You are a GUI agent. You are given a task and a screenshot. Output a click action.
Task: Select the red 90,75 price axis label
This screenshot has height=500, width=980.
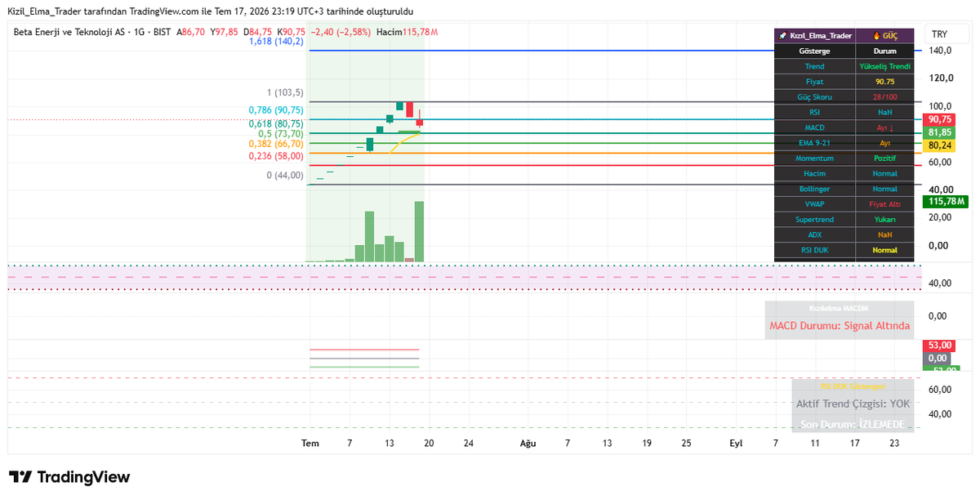click(939, 119)
